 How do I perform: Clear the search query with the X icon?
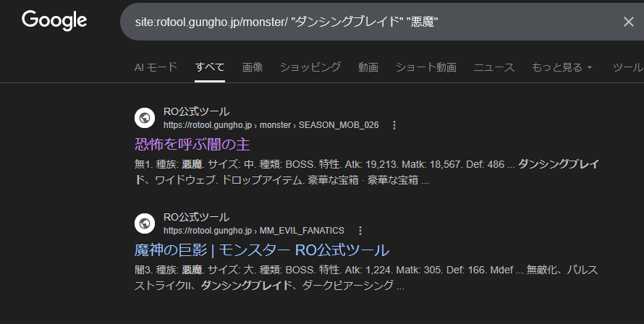tap(628, 22)
